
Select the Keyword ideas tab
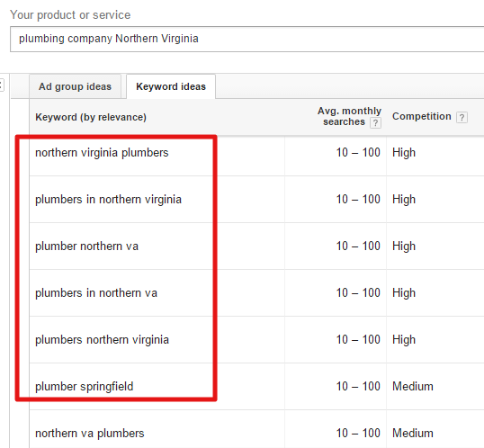(171, 86)
